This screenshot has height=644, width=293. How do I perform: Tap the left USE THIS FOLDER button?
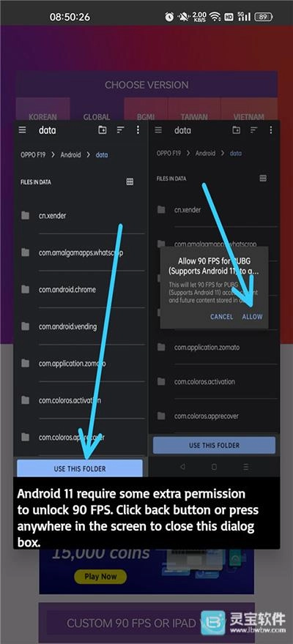click(80, 468)
